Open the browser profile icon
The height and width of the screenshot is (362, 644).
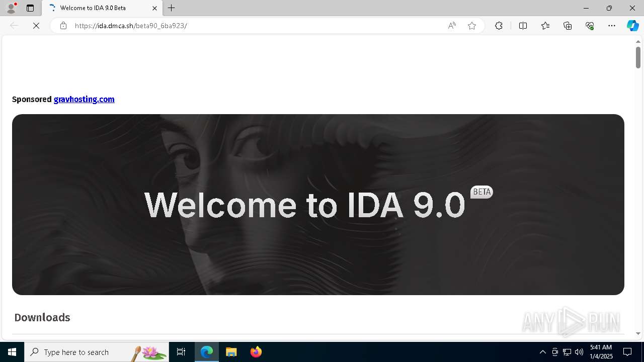point(11,8)
